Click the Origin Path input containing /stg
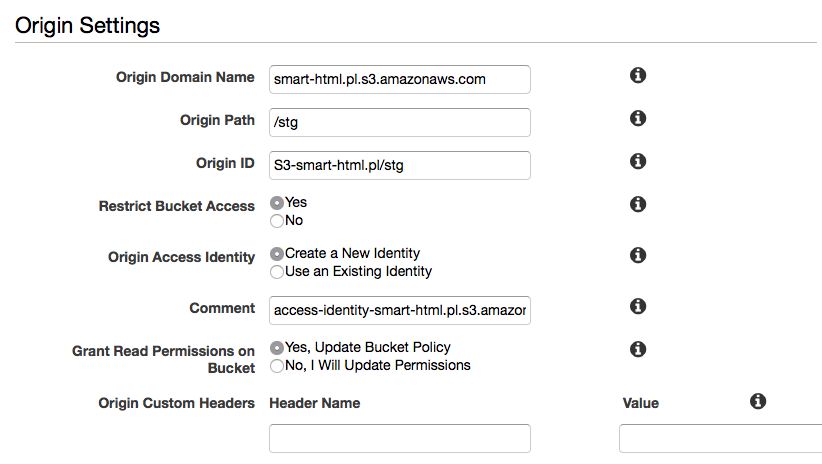This screenshot has width=822, height=464. 400,122
